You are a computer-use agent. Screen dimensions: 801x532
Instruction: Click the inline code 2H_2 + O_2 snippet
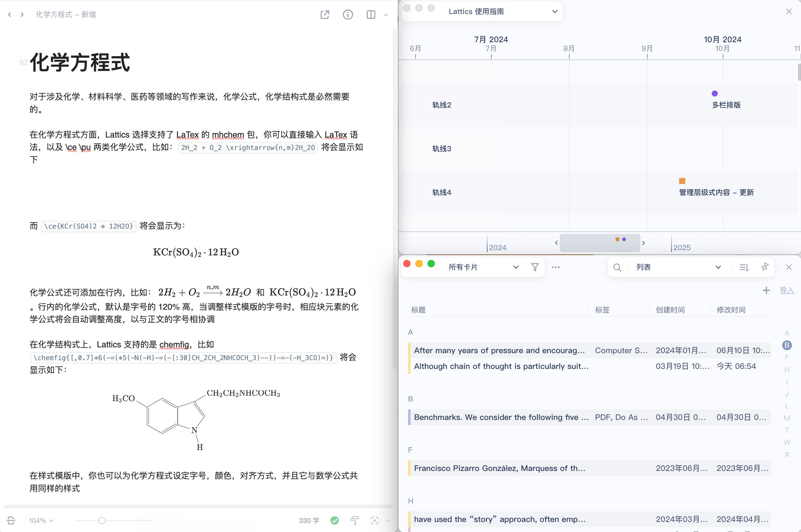pyautogui.click(x=248, y=148)
